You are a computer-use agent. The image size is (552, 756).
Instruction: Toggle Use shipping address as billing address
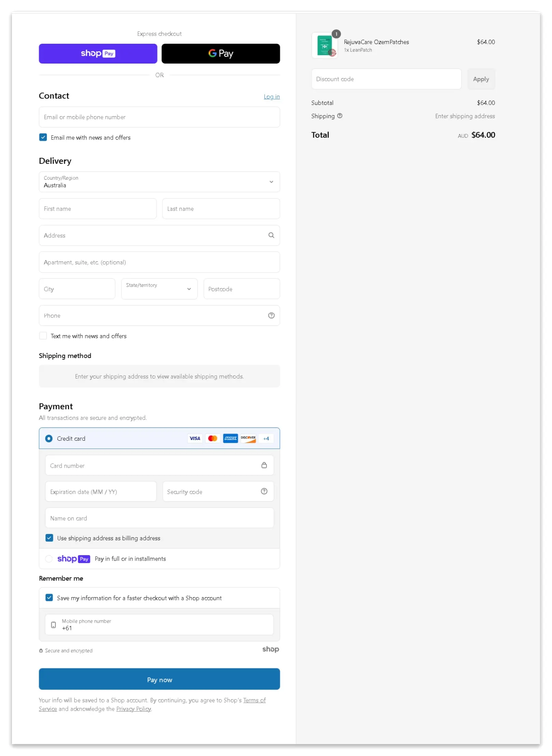coord(49,538)
